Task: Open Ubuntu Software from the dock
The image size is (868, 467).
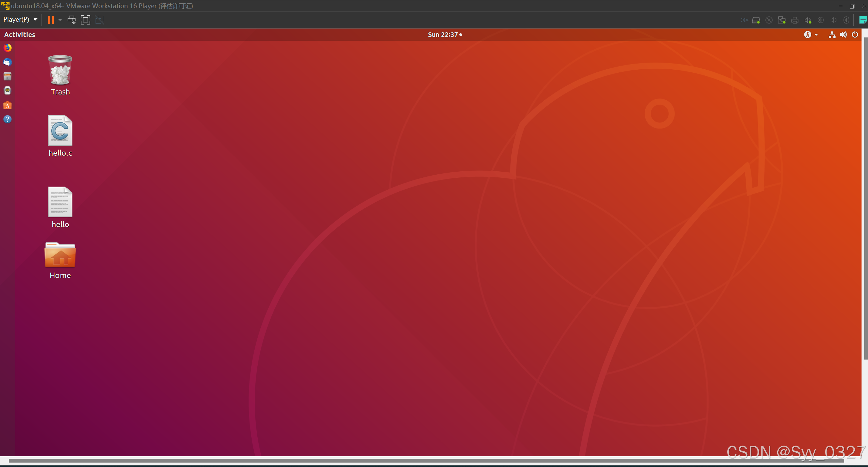Action: click(x=7, y=105)
